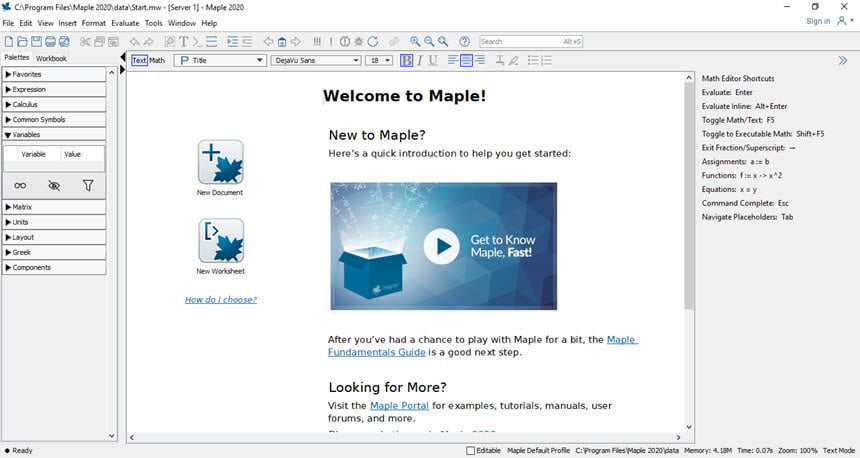The height and width of the screenshot is (458, 860).
Task: Select the Palettes tab
Action: [x=17, y=58]
